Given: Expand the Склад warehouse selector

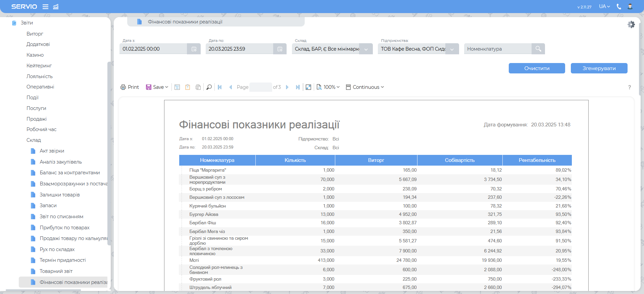Looking at the screenshot, I should pos(366,49).
